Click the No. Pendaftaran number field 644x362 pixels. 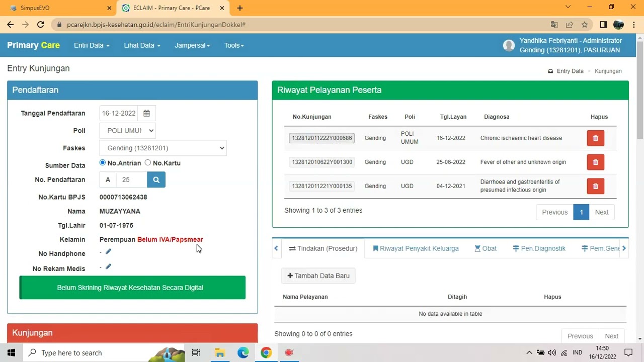click(131, 179)
